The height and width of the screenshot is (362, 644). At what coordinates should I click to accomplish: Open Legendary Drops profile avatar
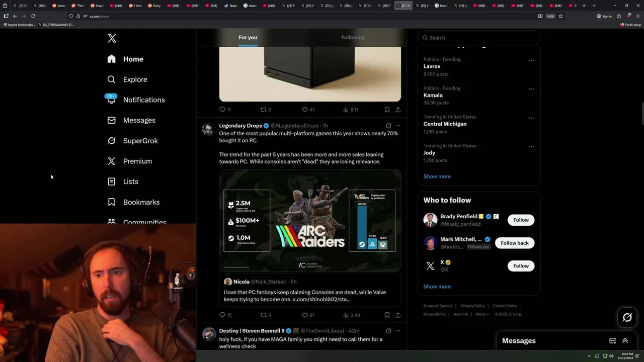[208, 129]
